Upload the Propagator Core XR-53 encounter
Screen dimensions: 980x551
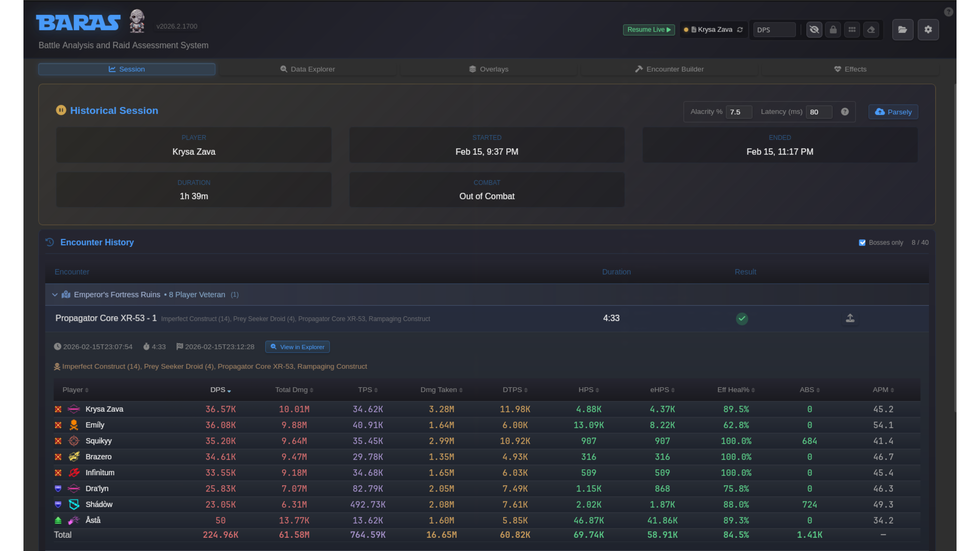click(850, 318)
